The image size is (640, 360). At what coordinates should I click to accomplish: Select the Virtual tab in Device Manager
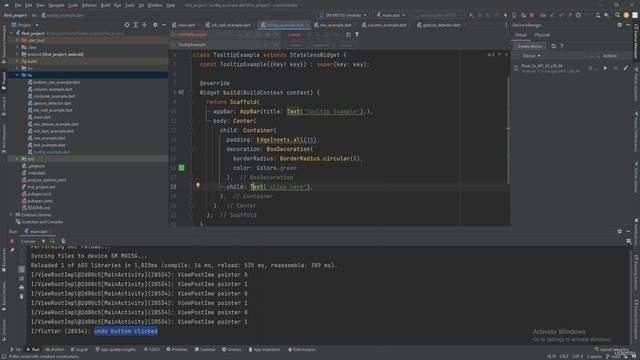tap(520, 35)
